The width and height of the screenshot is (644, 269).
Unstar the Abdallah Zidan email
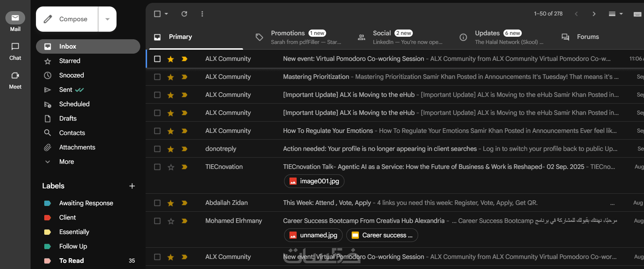pos(171,203)
